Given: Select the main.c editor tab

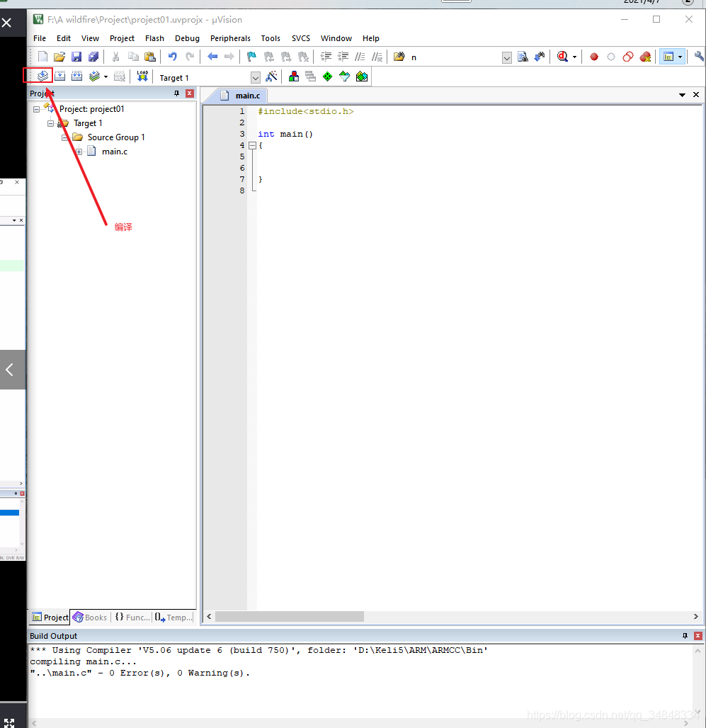Looking at the screenshot, I should pos(241,96).
